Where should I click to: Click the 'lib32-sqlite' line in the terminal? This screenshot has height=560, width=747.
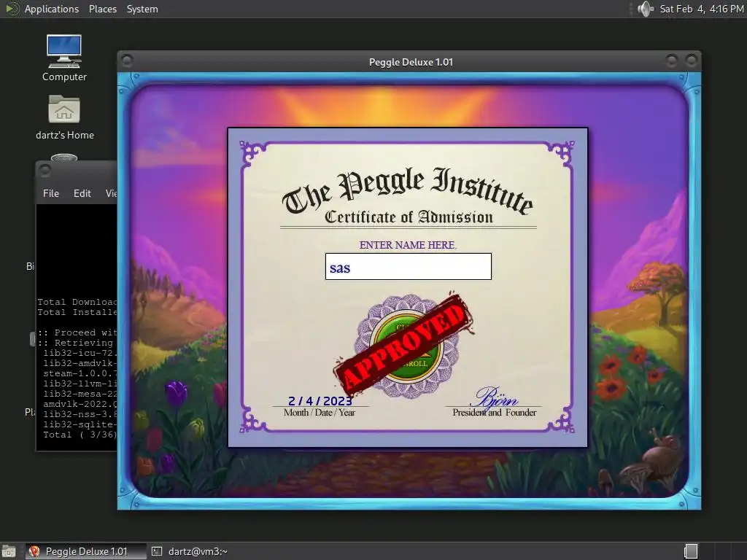80,424
